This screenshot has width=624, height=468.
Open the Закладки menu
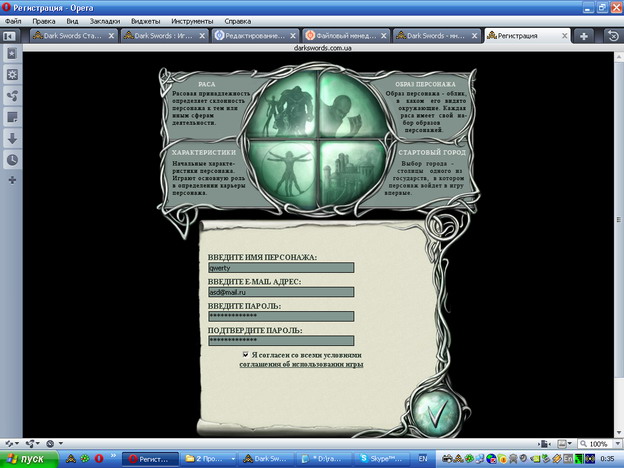[105, 21]
